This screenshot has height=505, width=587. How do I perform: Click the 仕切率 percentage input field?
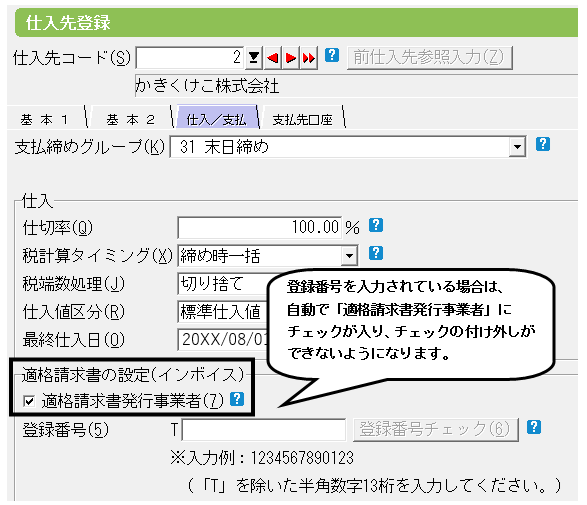coord(259,228)
